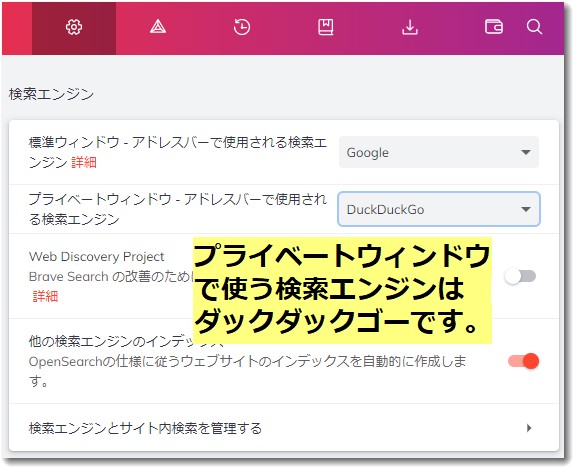
Task: Open the Wallet icon
Action: tap(494, 27)
